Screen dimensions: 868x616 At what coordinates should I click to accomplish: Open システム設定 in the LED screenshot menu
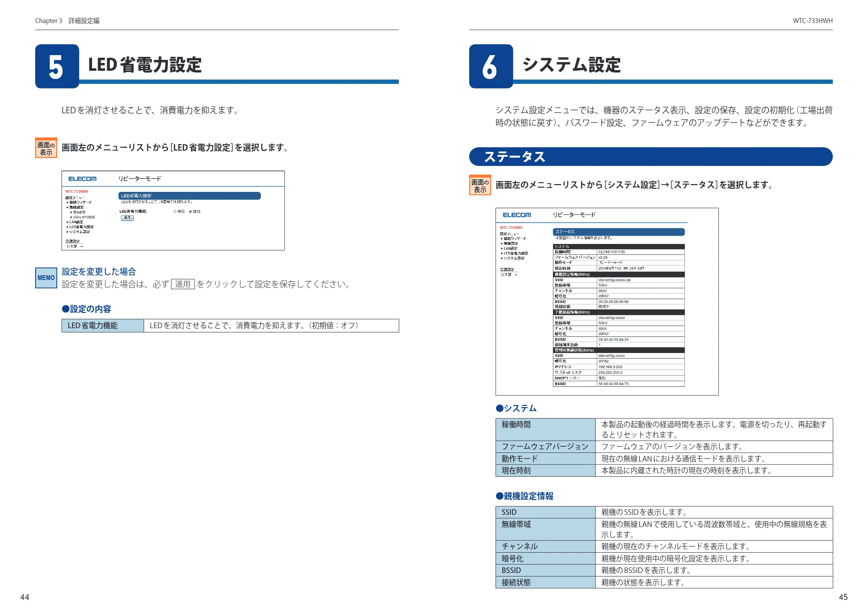pos(78,232)
